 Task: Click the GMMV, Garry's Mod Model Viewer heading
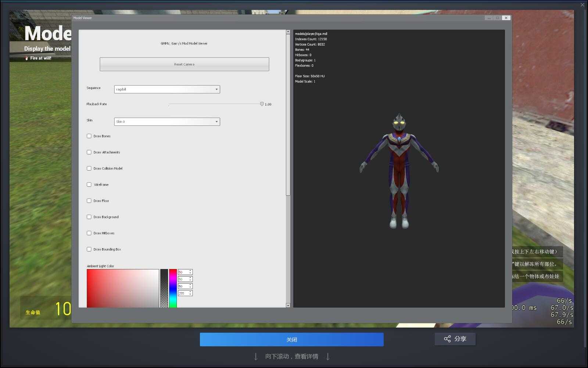click(184, 43)
